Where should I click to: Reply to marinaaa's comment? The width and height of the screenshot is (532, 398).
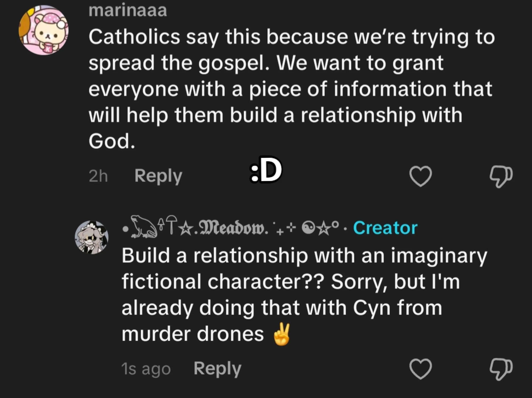coord(158,176)
